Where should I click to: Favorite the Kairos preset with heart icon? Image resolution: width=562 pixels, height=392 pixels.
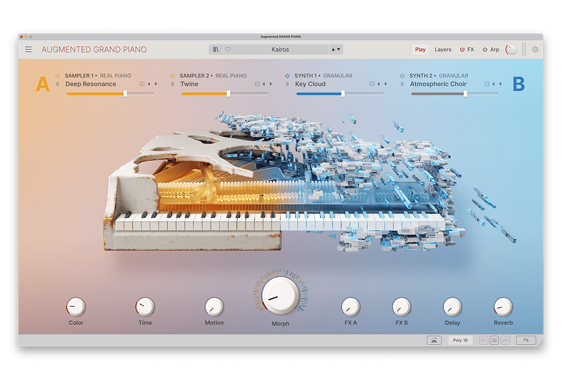[228, 49]
